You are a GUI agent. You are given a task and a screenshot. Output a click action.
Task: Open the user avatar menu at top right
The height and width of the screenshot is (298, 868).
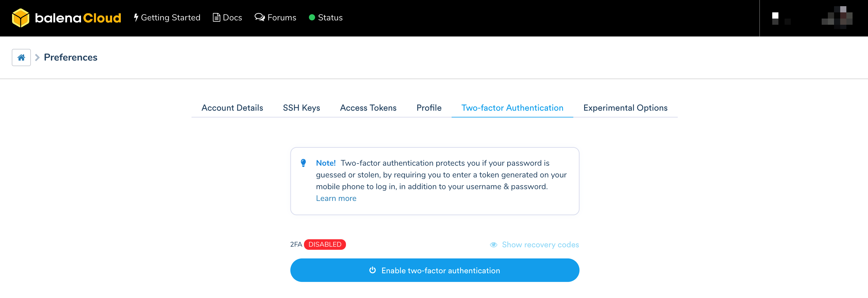[837, 18]
